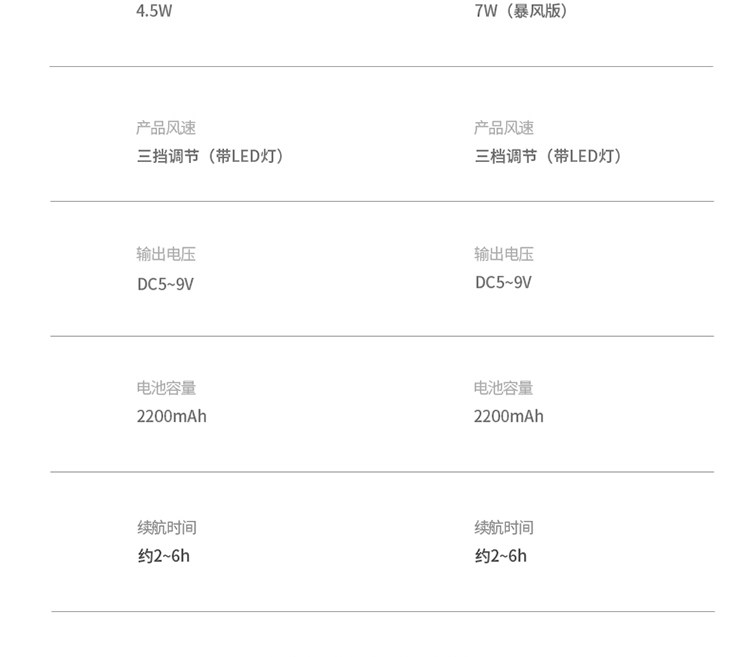Viewport: 750px width, 657px height.
Task: Click the 7W（暴风版）power value
Action: tap(521, 12)
